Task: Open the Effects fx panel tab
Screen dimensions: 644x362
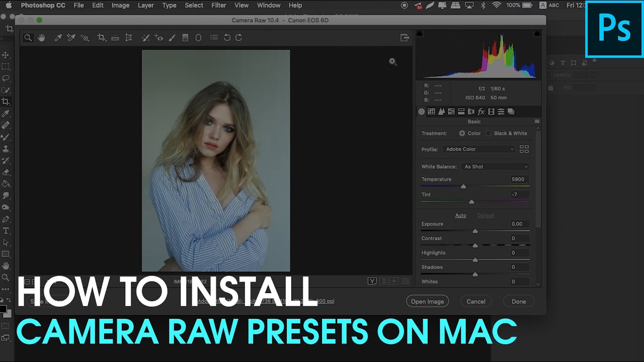Action: pyautogui.click(x=481, y=112)
